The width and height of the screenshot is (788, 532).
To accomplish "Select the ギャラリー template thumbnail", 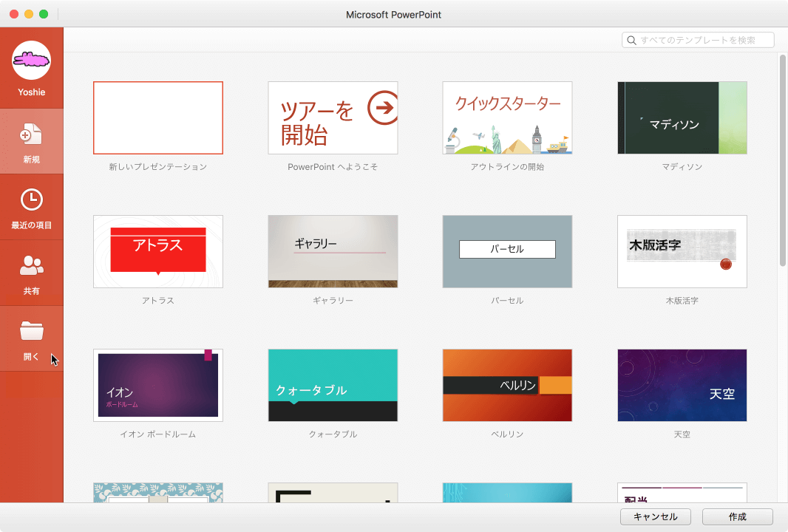I will pos(333,252).
